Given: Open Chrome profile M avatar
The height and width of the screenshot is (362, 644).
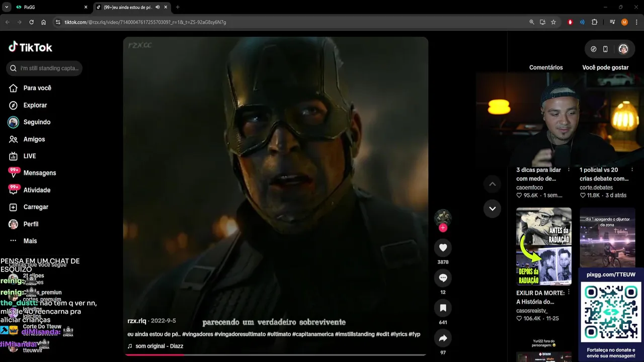Looking at the screenshot, I should pyautogui.click(x=624, y=22).
